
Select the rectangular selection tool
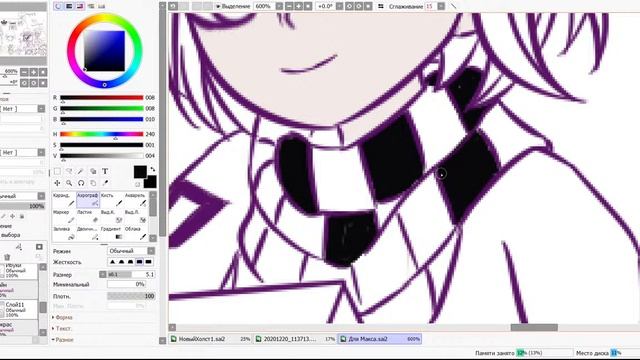point(57,171)
